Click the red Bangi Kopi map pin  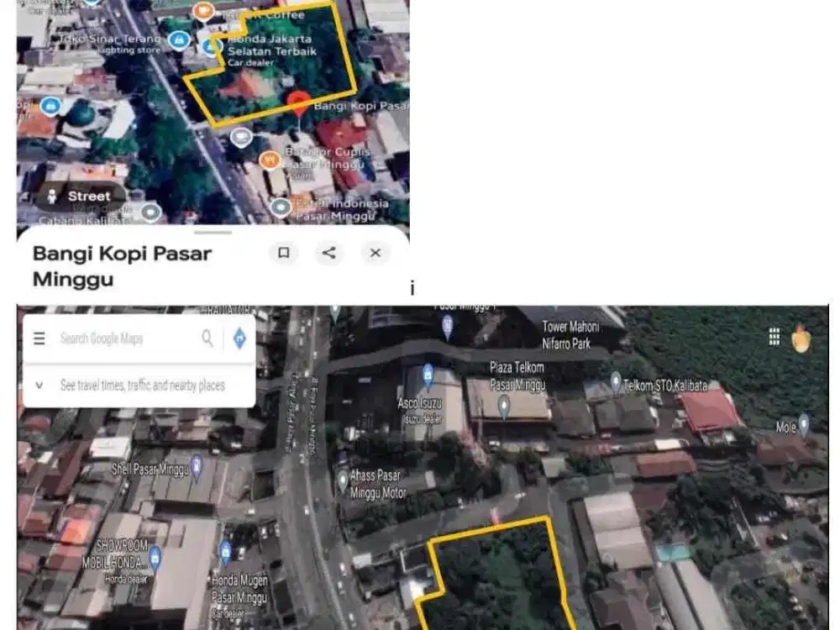click(299, 104)
